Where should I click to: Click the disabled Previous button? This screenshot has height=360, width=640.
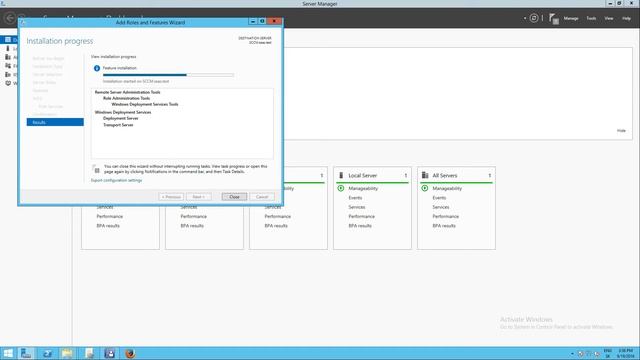pyautogui.click(x=171, y=197)
